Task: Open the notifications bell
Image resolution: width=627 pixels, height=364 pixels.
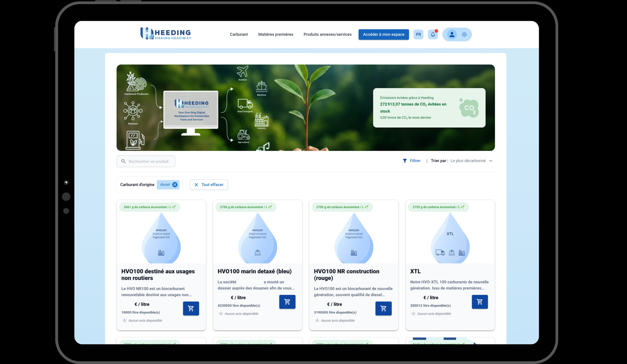Action: coord(433,34)
